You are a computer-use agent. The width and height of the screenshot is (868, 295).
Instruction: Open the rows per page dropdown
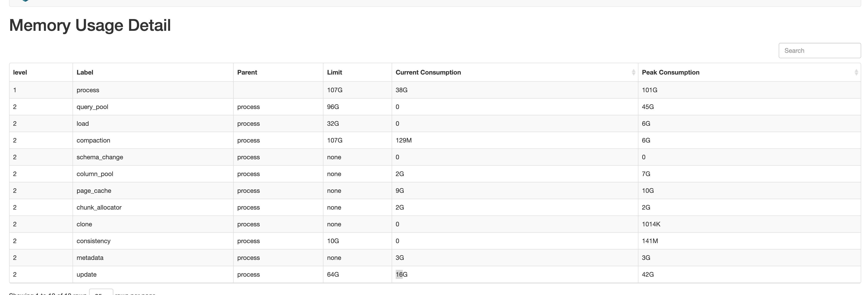click(101, 293)
